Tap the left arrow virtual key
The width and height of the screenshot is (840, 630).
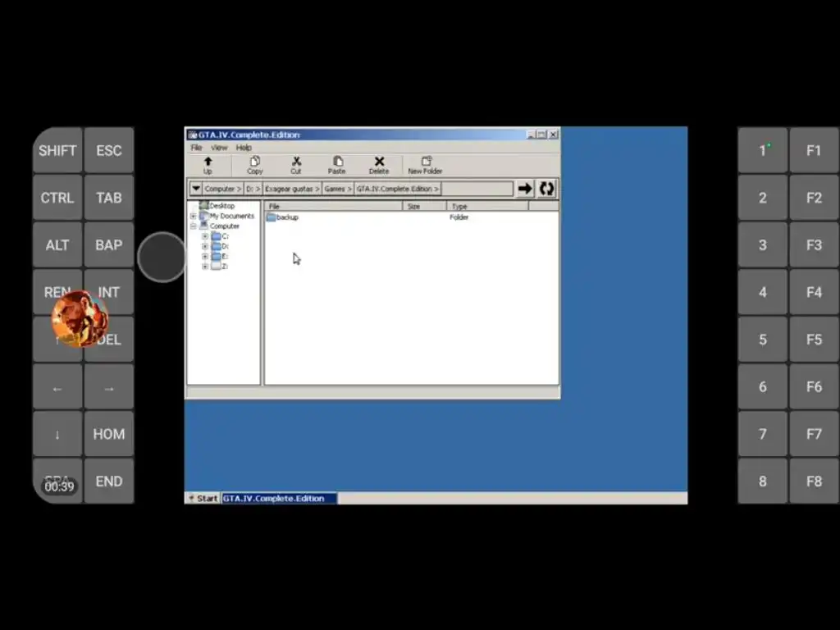(x=57, y=389)
